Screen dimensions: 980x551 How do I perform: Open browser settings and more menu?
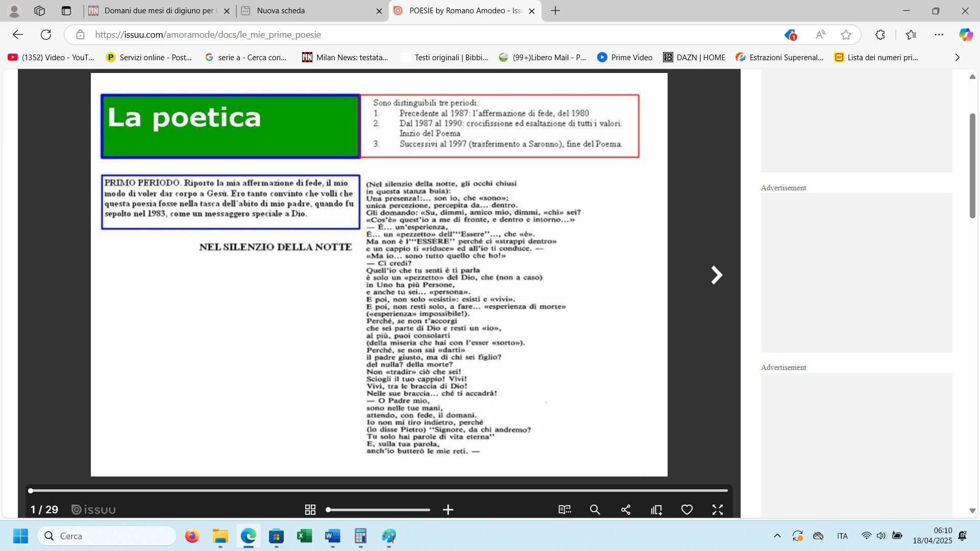click(x=939, y=35)
